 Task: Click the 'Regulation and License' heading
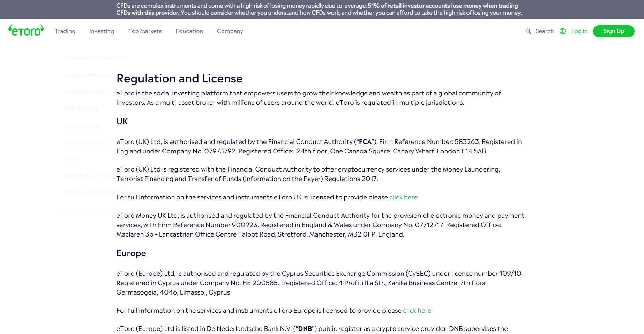tap(179, 79)
